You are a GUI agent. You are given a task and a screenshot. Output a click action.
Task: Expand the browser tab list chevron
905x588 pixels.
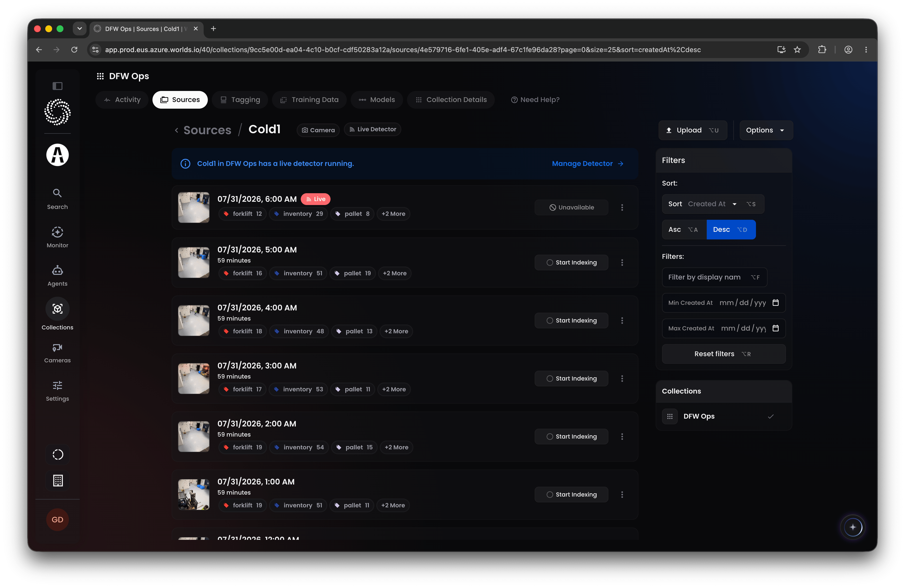point(79,29)
